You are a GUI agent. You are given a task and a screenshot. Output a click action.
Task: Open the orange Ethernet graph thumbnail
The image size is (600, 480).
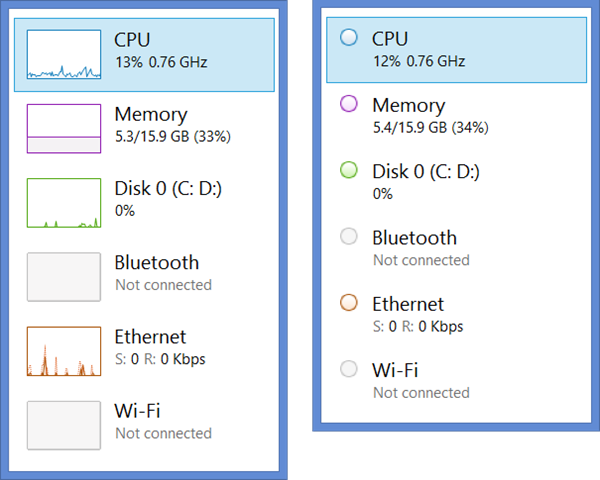[64, 351]
